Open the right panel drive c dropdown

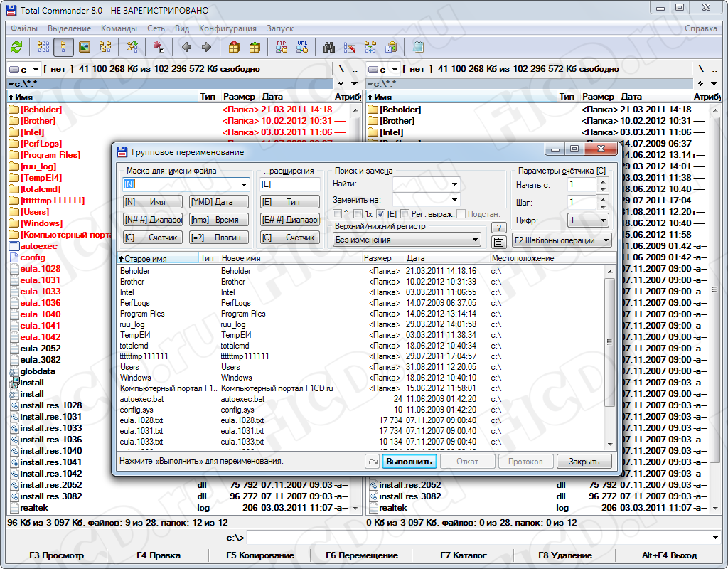395,69
